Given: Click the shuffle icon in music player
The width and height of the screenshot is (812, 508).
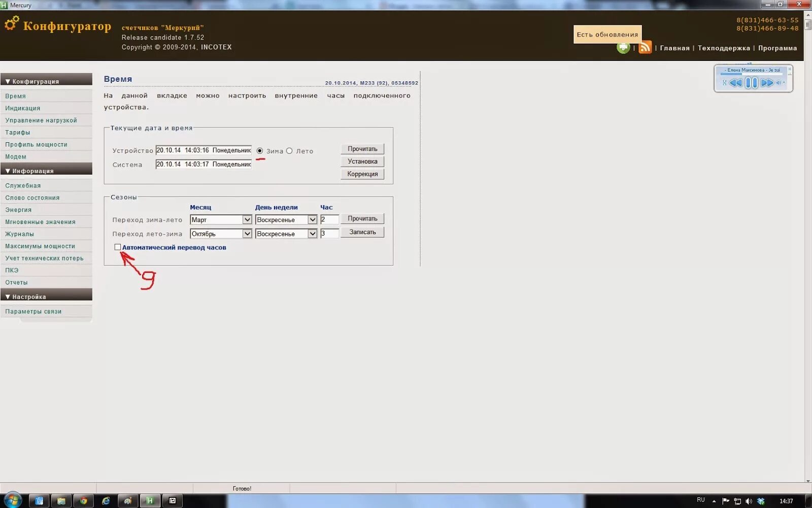Looking at the screenshot, I should pos(725,83).
